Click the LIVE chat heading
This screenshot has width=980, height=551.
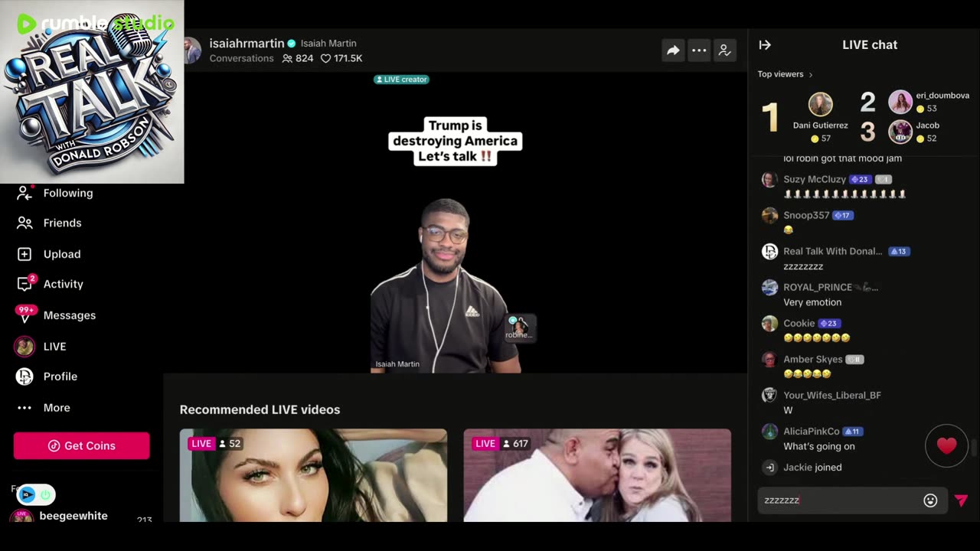pyautogui.click(x=870, y=45)
